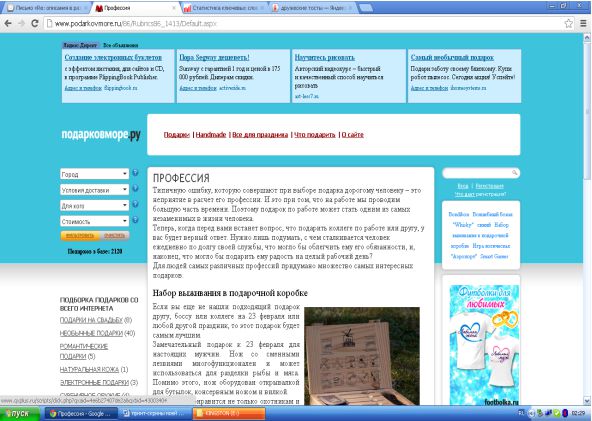Open the Подарки menu link
The image size is (592, 421).
[176, 135]
